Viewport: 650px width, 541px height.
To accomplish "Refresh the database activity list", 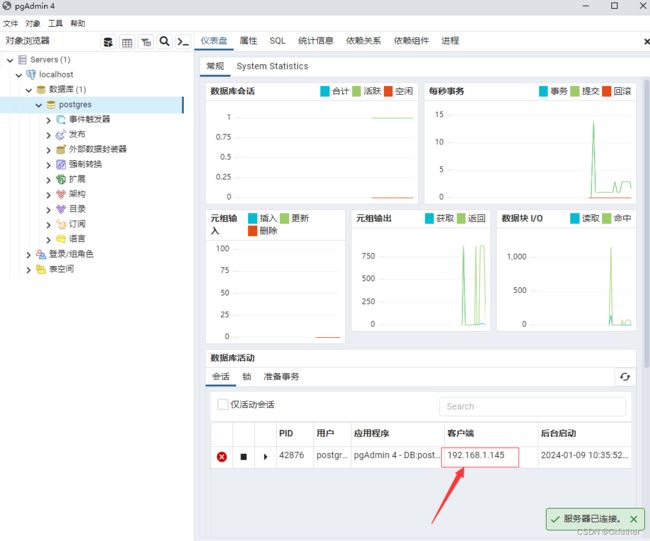I will (x=625, y=376).
